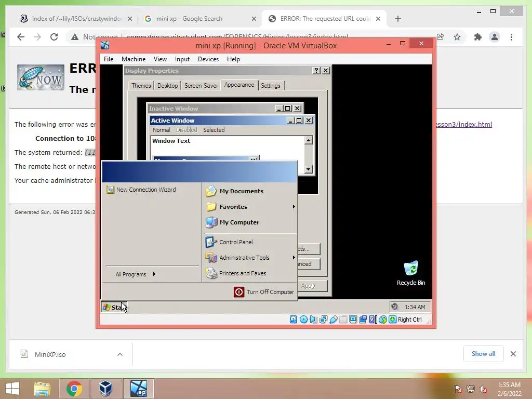Click the muted volume icon in system tray
The height and width of the screenshot is (399, 532).
coord(483,389)
